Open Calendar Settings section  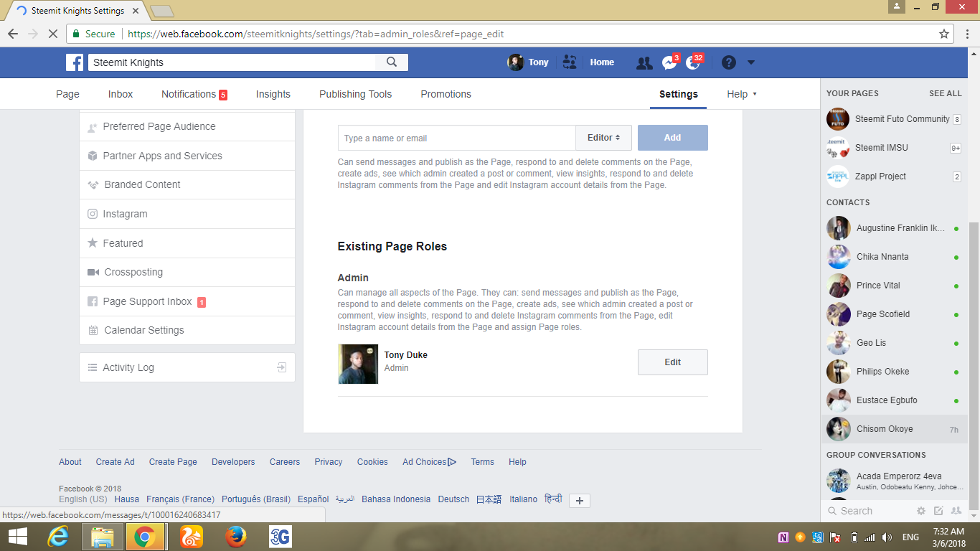[187, 330]
